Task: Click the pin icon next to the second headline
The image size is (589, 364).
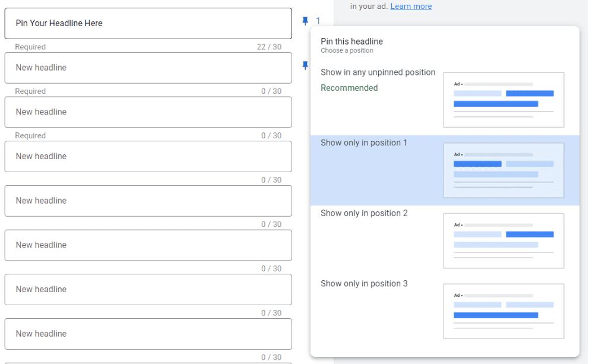Action: [305, 65]
